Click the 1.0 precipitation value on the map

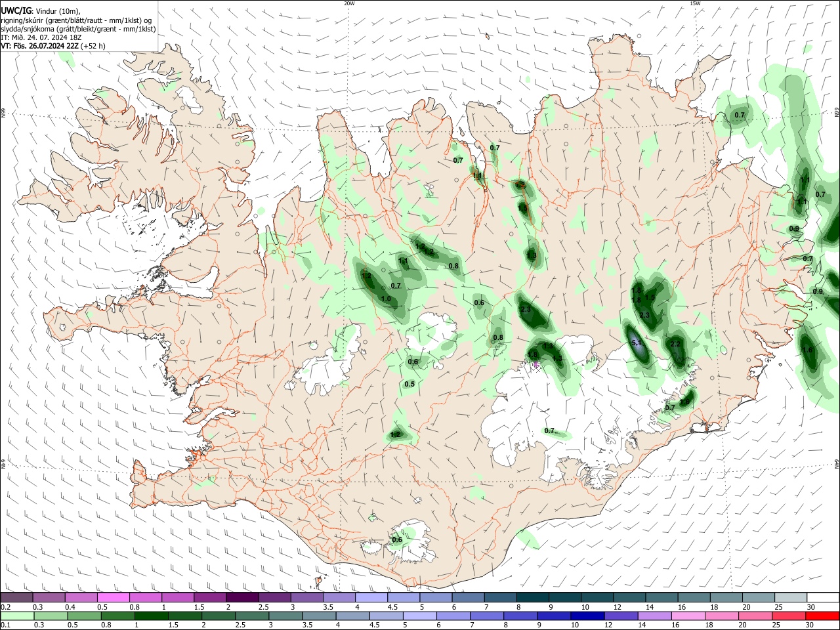tap(386, 299)
